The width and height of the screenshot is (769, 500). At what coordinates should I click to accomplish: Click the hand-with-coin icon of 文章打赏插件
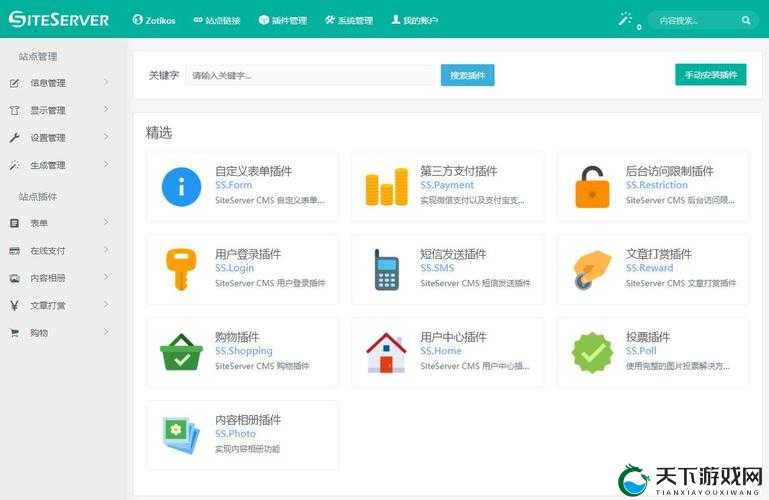592,270
